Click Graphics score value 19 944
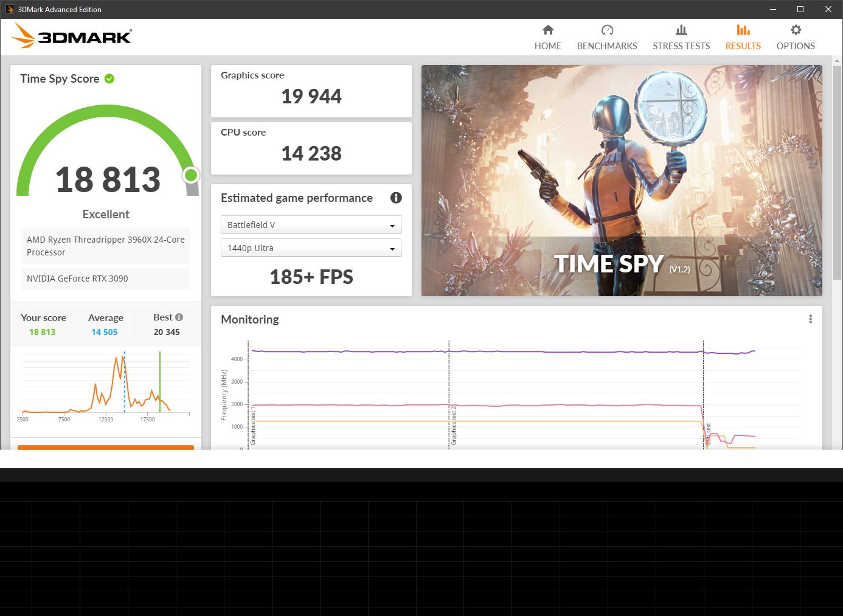 (311, 96)
